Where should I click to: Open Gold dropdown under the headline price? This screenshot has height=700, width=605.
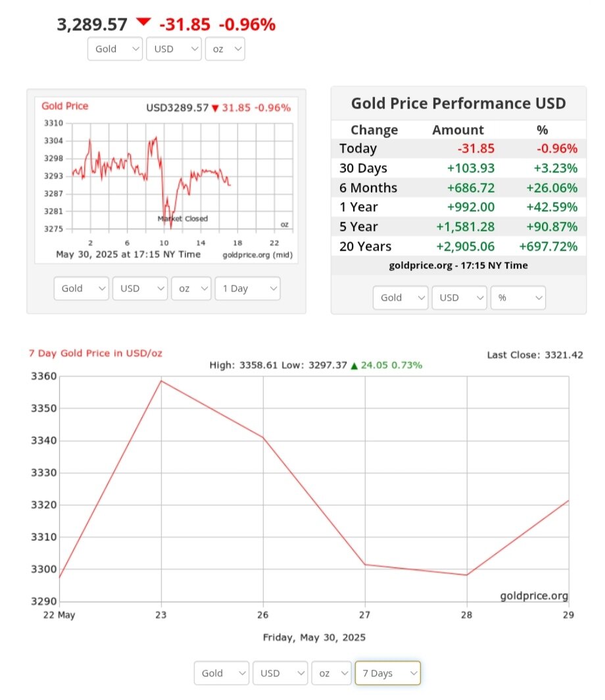point(115,49)
